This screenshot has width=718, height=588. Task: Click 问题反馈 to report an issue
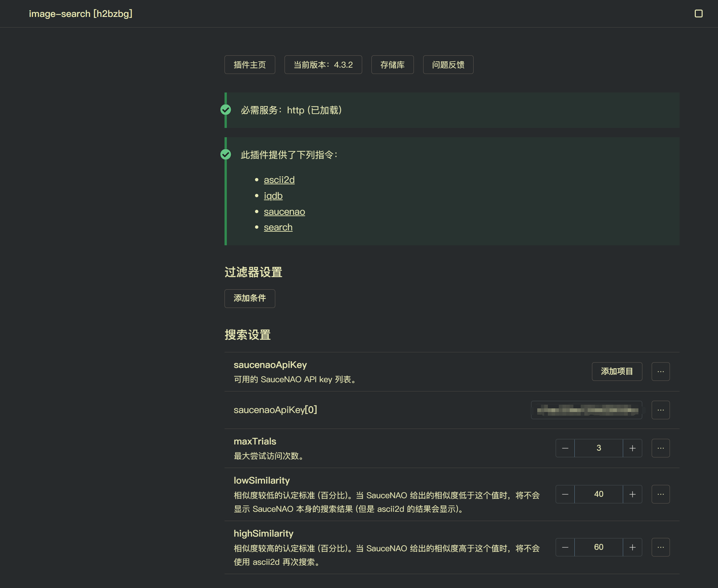tap(448, 64)
